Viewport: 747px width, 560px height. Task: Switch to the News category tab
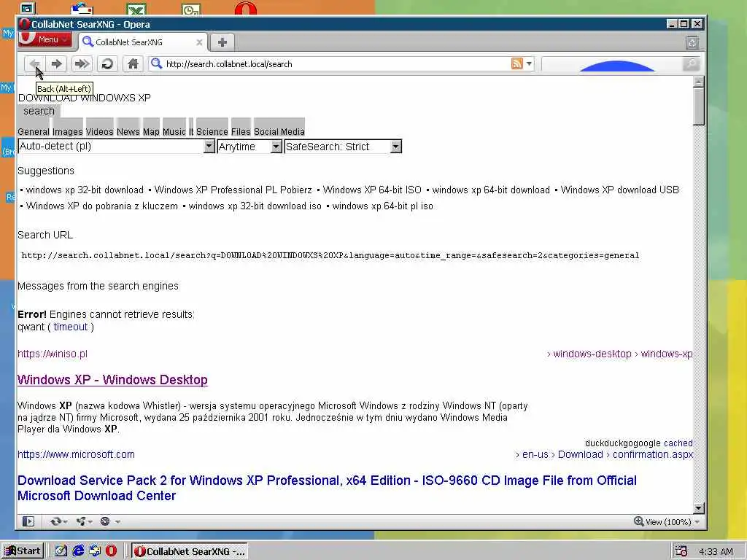pyautogui.click(x=128, y=131)
